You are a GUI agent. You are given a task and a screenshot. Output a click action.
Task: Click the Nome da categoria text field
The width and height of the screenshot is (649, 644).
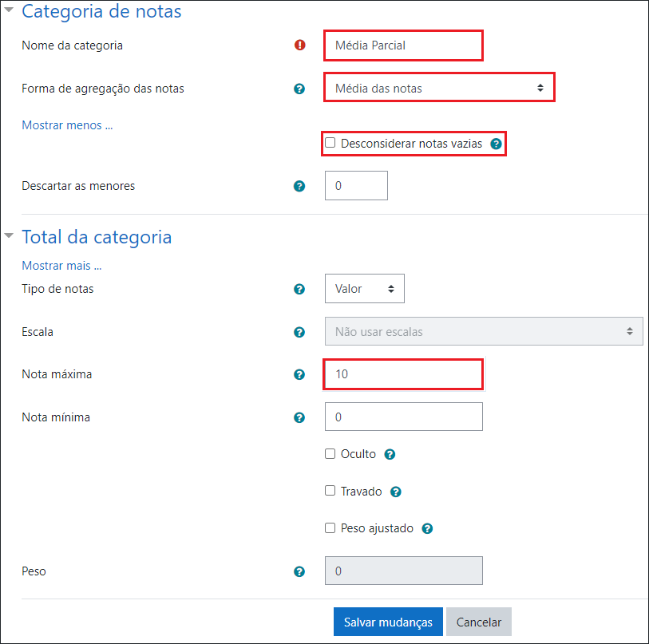[x=403, y=45]
